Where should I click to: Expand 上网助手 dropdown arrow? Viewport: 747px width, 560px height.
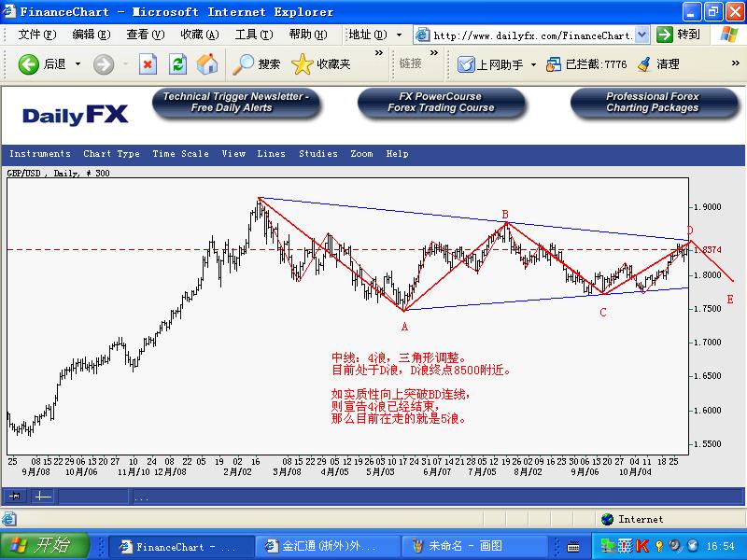point(533,64)
